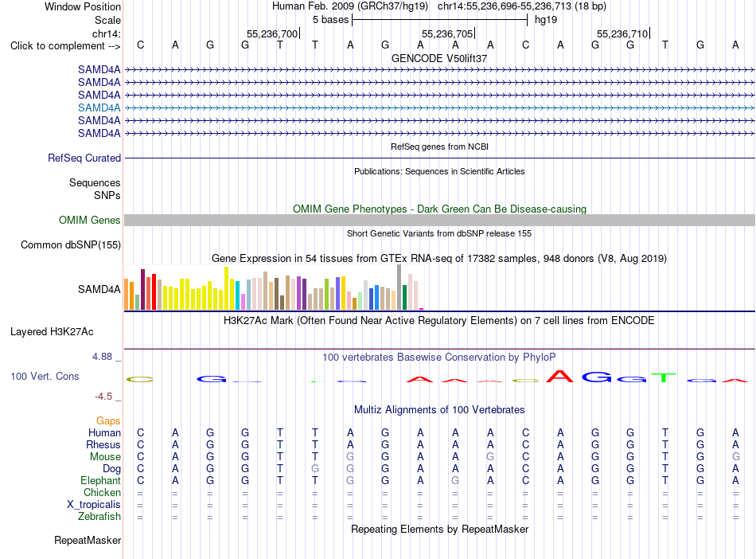Click the 55,236,705 ruler position
Screen dimensions: 756x559
[x=448, y=33]
